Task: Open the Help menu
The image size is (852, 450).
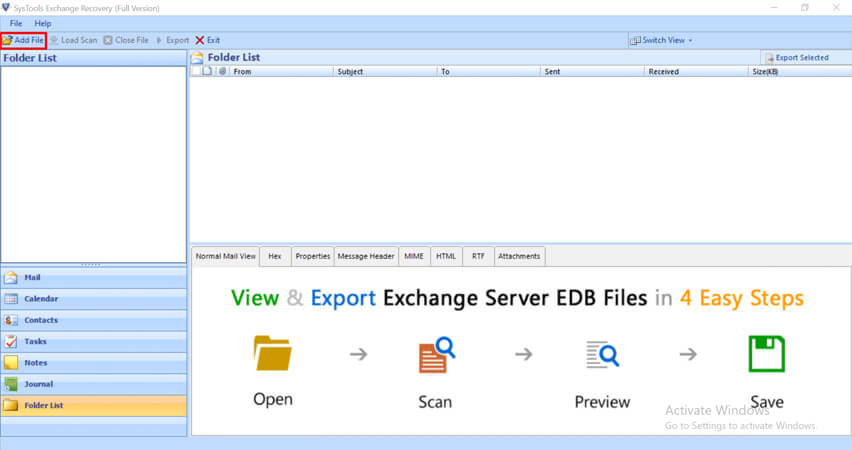Action: pos(43,23)
